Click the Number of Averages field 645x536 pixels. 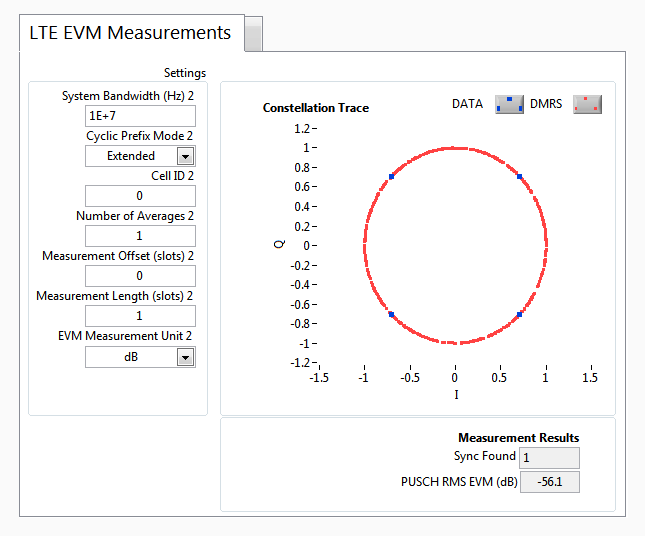[140, 236]
